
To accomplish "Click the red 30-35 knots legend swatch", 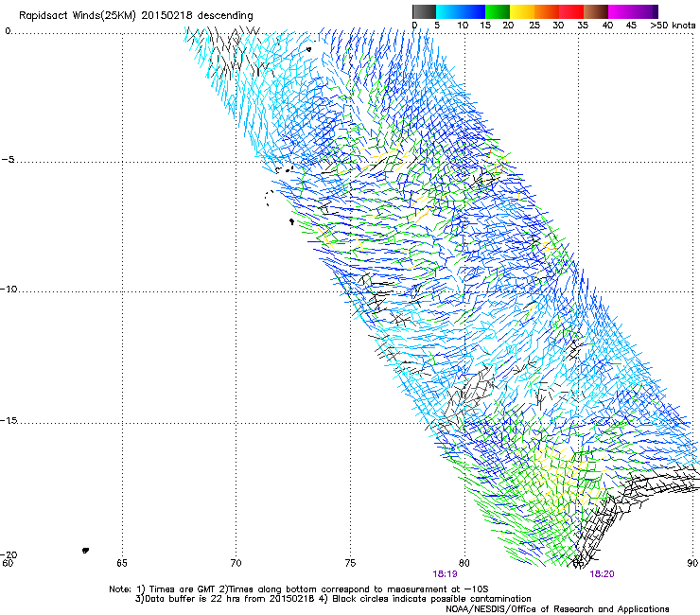I will tap(571, 11).
